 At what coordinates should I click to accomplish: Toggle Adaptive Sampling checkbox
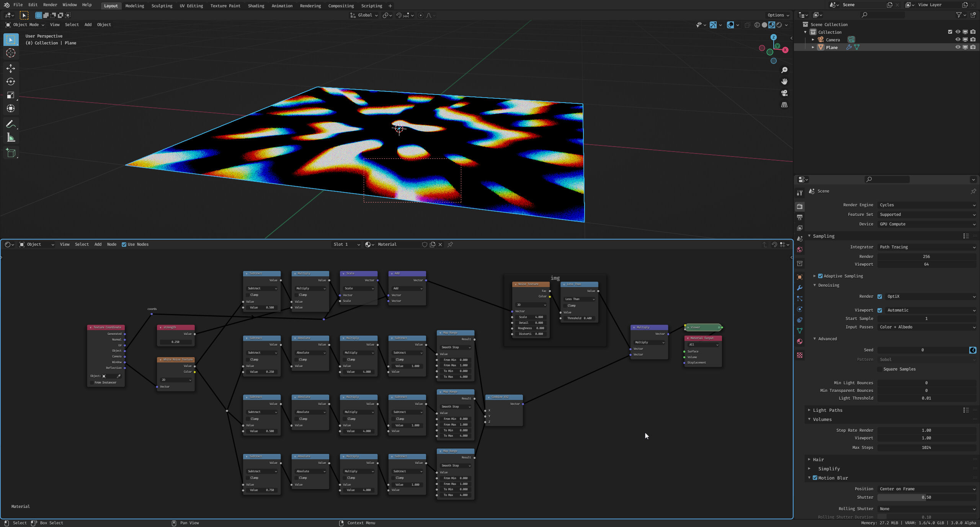pos(820,276)
